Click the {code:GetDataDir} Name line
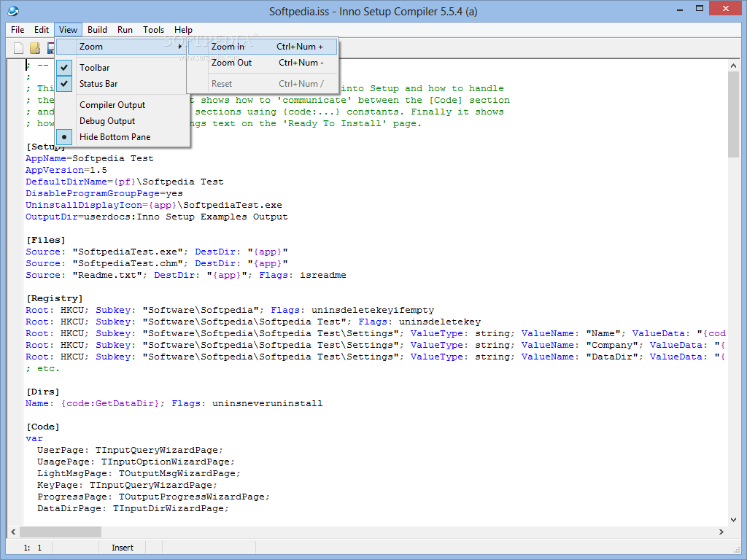Viewport: 747px width, 560px height. point(174,403)
